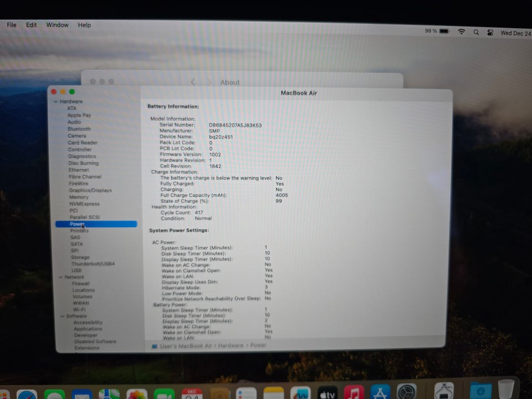Select Audio in the sidebar
This screenshot has width=532, height=399.
[x=74, y=122]
